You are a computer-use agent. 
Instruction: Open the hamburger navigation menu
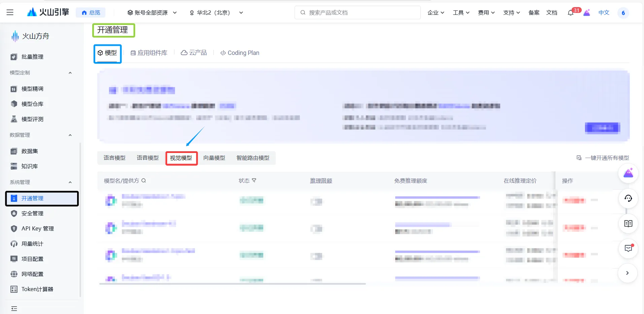(10, 12)
